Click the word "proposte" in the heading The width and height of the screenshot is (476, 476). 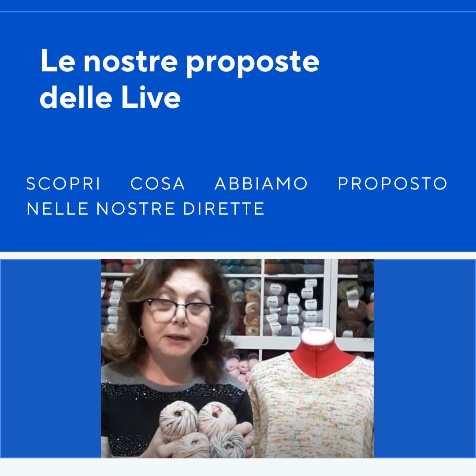[x=253, y=63]
